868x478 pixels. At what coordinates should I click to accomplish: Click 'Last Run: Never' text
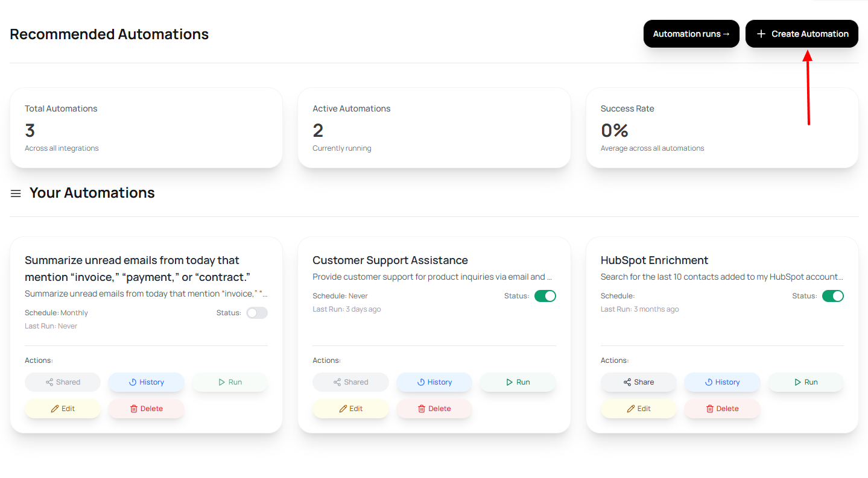51,326
